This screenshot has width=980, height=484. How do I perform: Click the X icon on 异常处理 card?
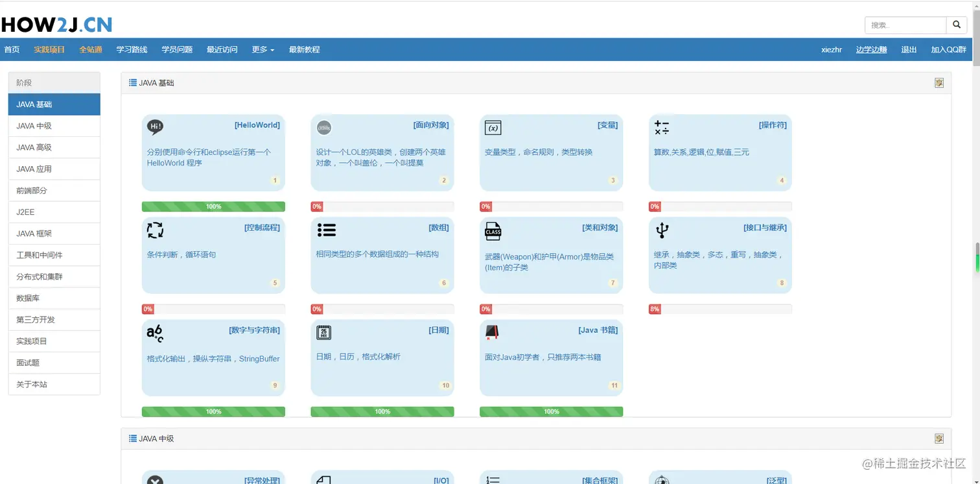coord(155,480)
